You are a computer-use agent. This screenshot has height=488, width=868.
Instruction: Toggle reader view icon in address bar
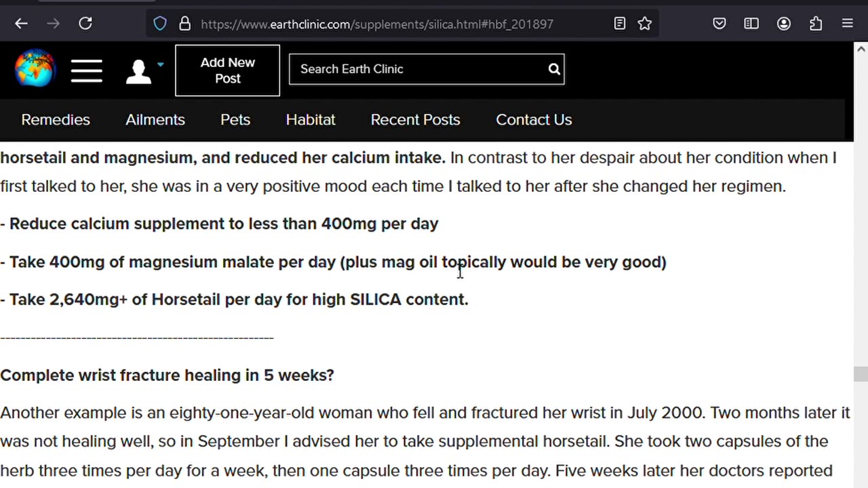(x=620, y=24)
